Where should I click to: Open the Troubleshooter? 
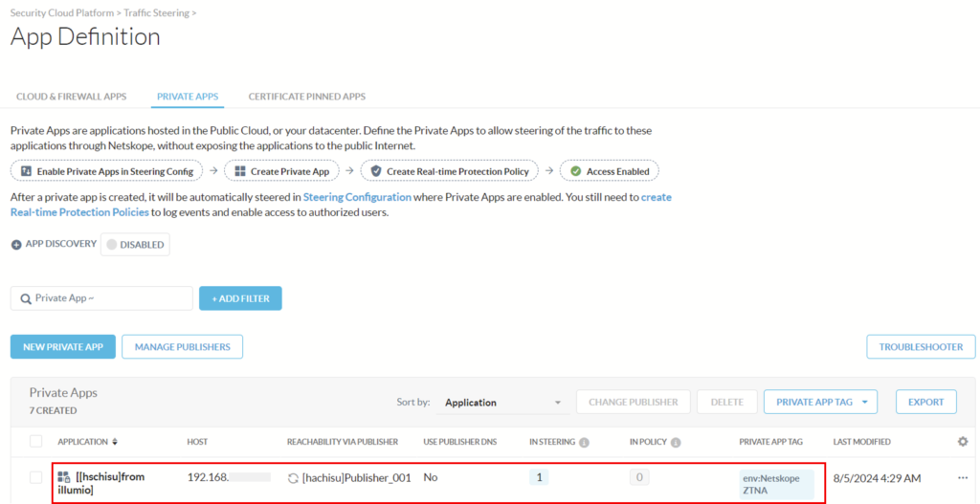[921, 346]
